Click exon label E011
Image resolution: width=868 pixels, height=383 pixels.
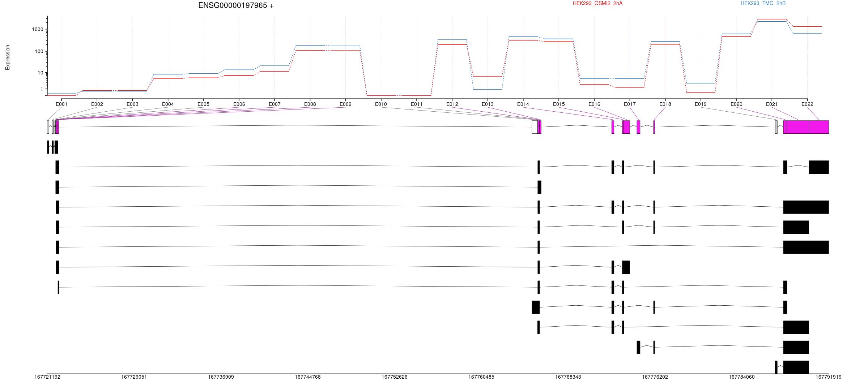[x=417, y=104]
